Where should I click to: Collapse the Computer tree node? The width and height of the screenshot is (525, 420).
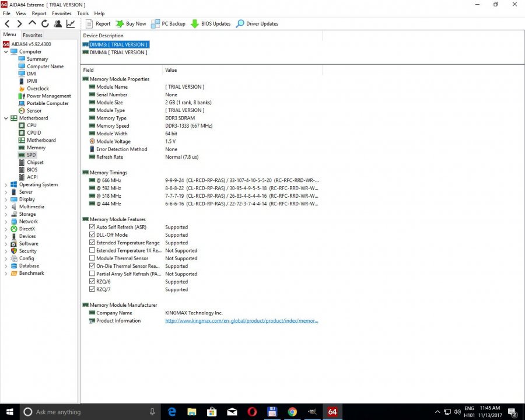coord(6,51)
